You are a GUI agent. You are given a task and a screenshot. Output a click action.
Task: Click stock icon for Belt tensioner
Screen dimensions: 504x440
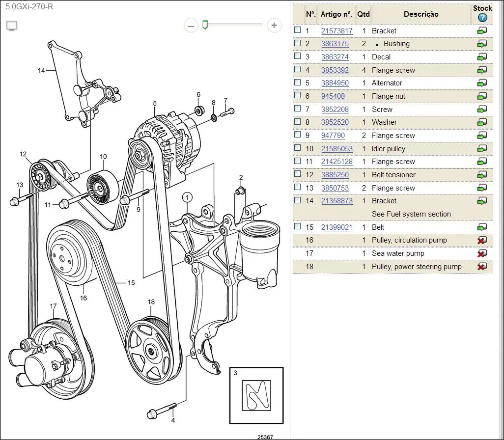482,175
